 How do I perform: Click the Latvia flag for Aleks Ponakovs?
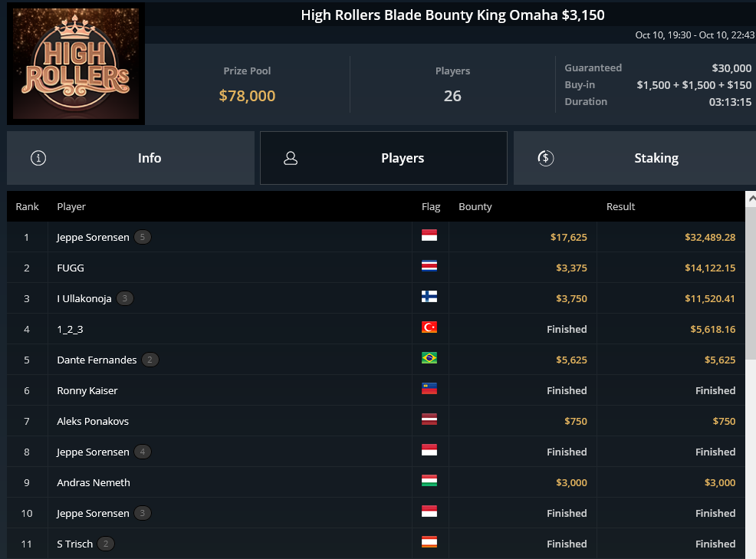click(x=429, y=419)
